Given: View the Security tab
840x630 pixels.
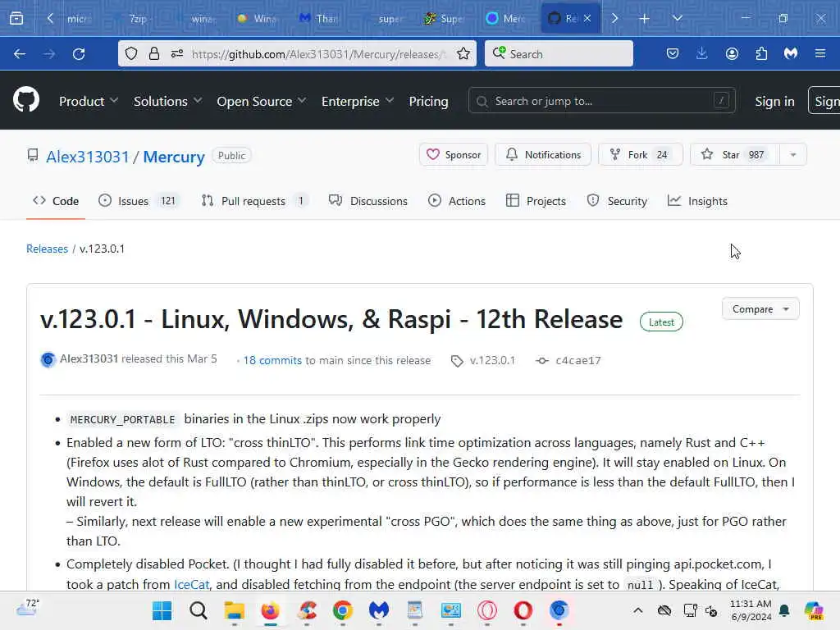Looking at the screenshot, I should (617, 201).
